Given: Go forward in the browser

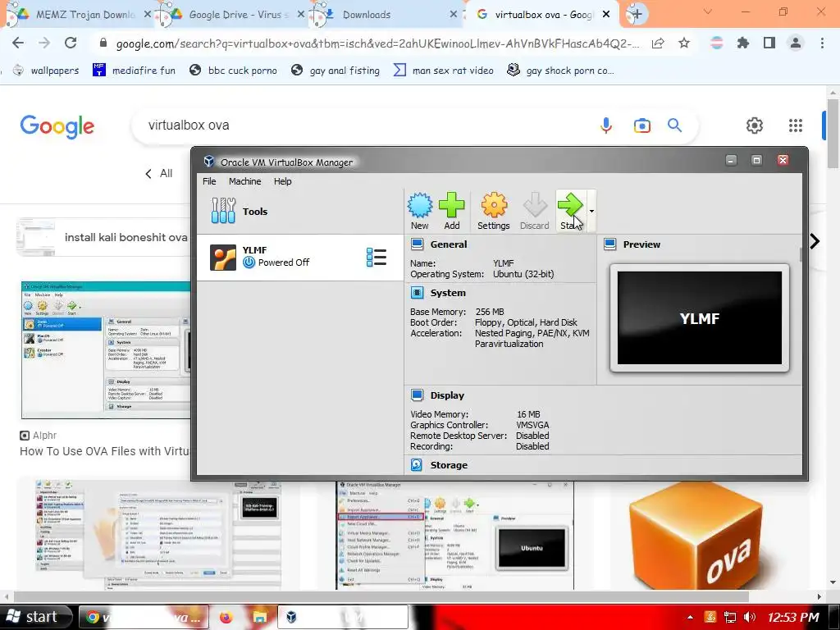Looking at the screenshot, I should 44,43.
